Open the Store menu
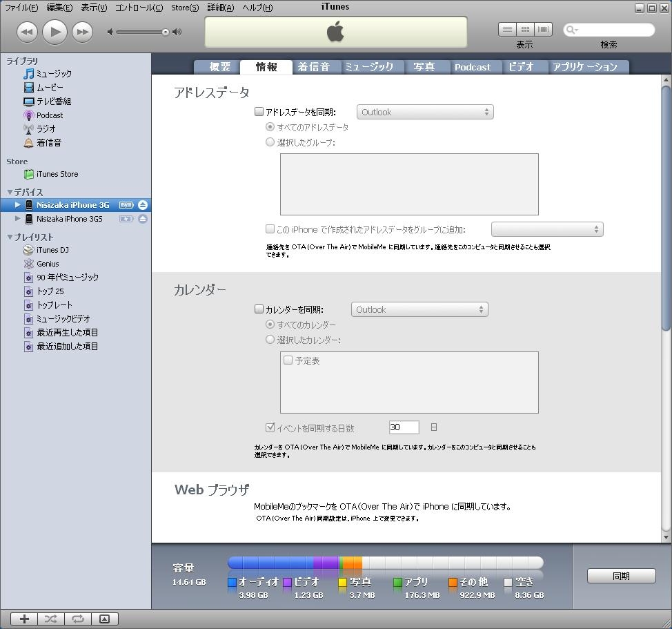 click(x=185, y=8)
